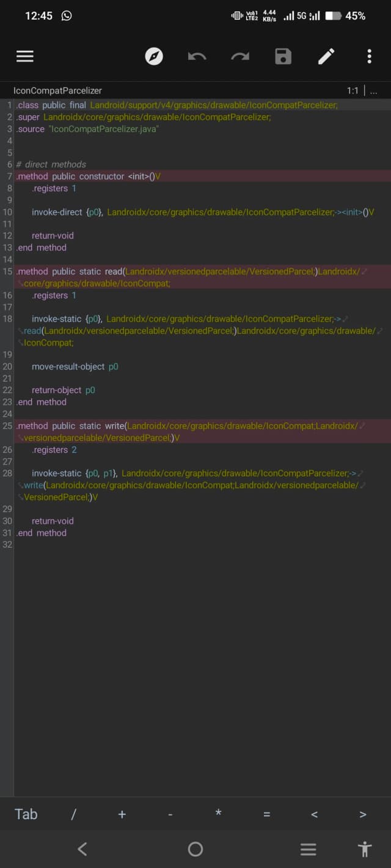Tap the compass navigation icon
391x868 pixels.
pos(154,56)
